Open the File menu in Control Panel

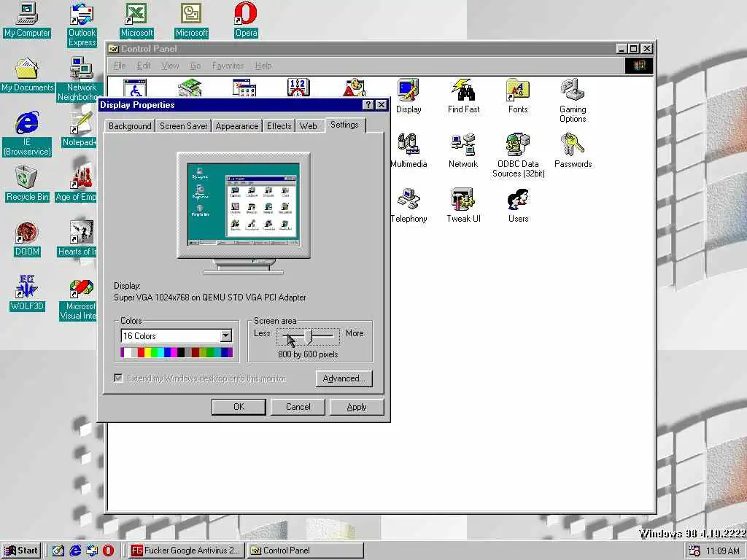pyautogui.click(x=120, y=66)
